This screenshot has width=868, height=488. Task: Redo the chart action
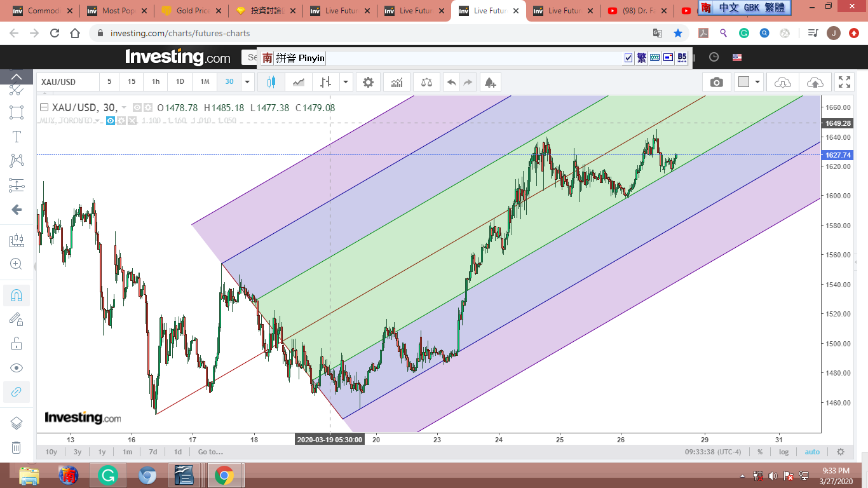tap(468, 82)
